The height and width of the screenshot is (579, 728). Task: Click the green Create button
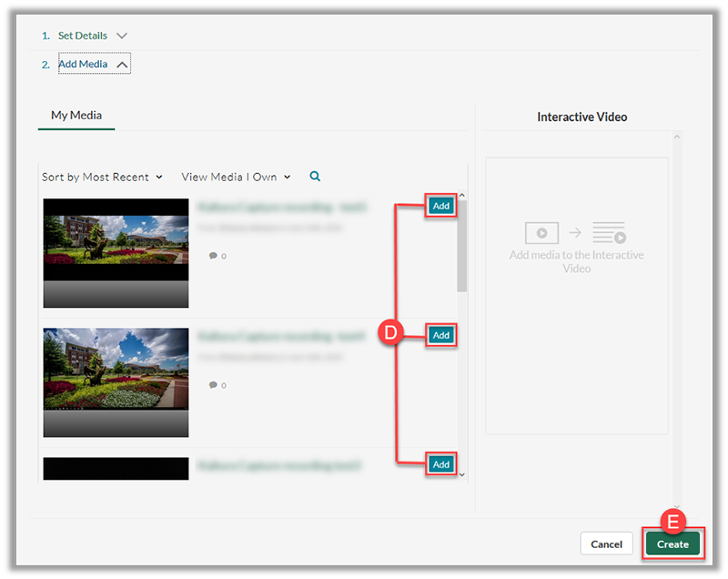pyautogui.click(x=672, y=543)
